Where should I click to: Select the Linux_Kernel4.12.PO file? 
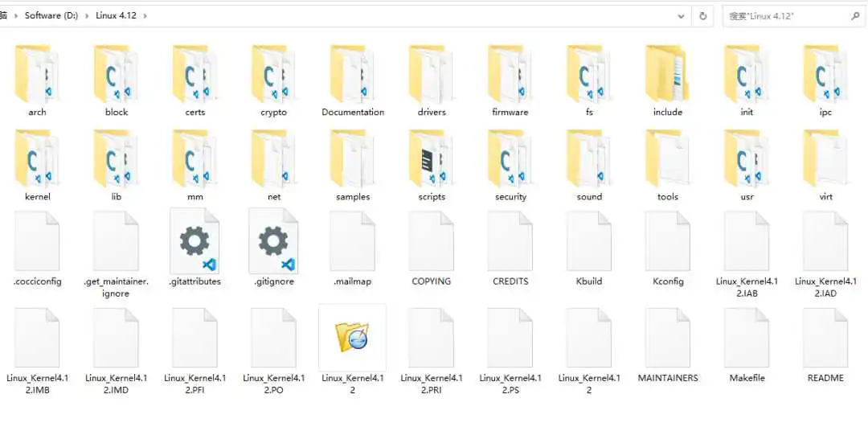pos(273,350)
